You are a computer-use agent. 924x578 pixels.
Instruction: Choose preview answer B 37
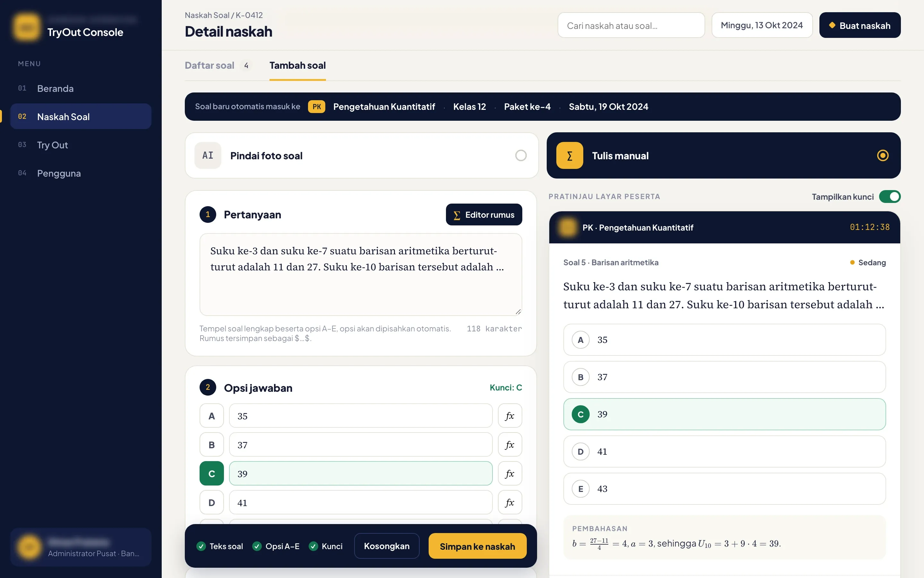(724, 377)
